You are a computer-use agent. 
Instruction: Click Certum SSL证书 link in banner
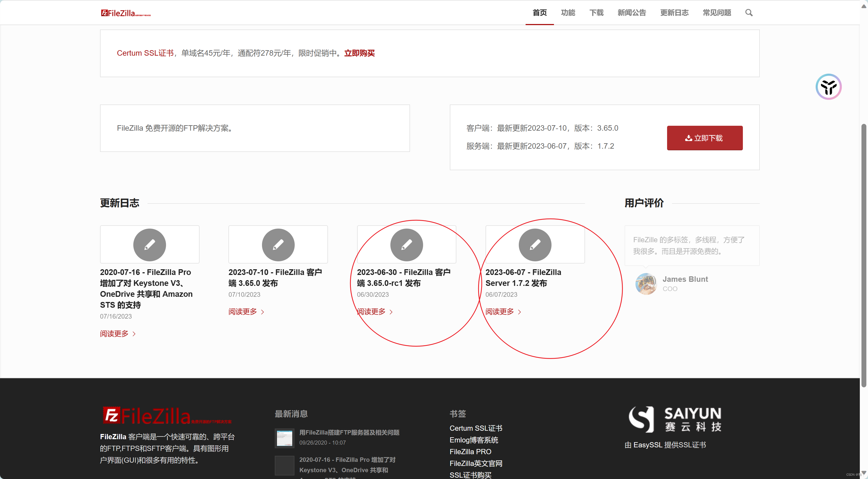pos(145,53)
